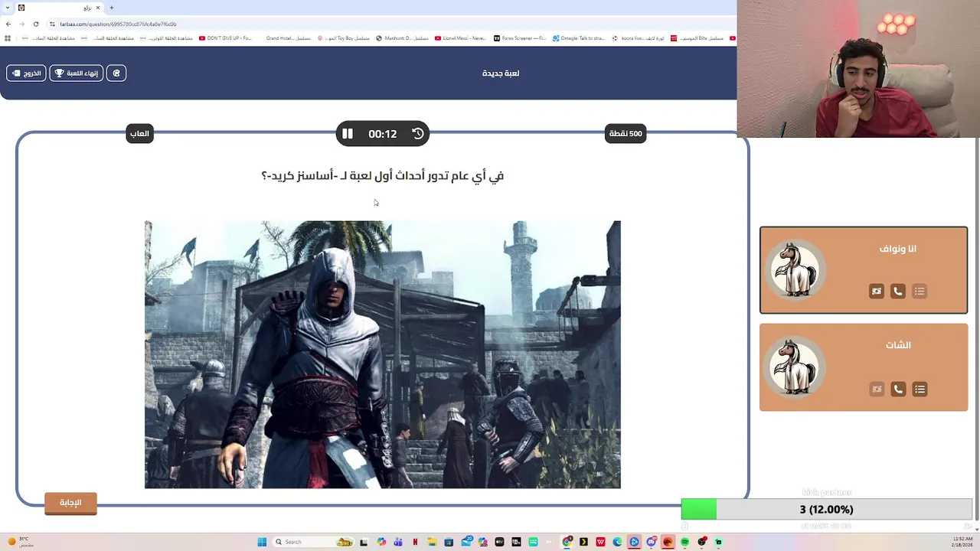980x551 pixels.
Task: Open Netflix from the taskbar
Action: 415,542
